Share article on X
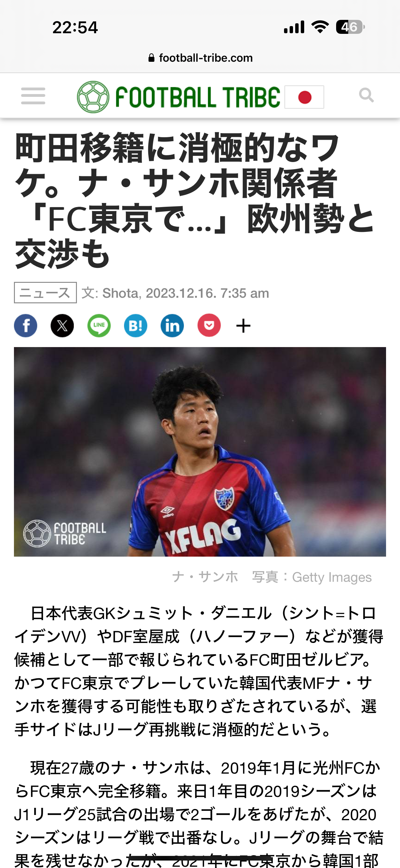The height and width of the screenshot is (868, 400). (x=62, y=325)
